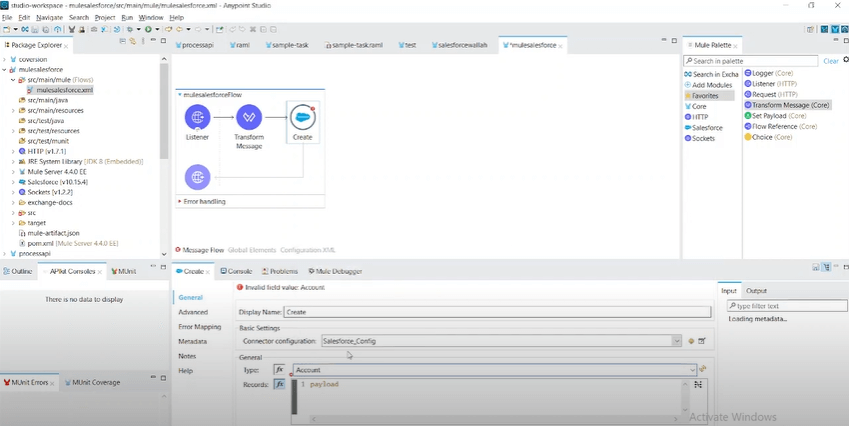The height and width of the screenshot is (426, 849).
Task: Add a new Salesforce connector configuration
Action: click(691, 341)
